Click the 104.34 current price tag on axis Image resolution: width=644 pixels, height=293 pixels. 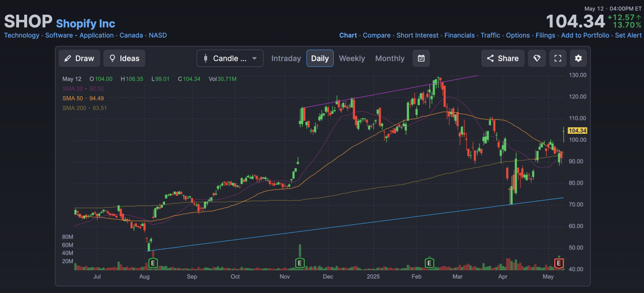[x=578, y=131]
